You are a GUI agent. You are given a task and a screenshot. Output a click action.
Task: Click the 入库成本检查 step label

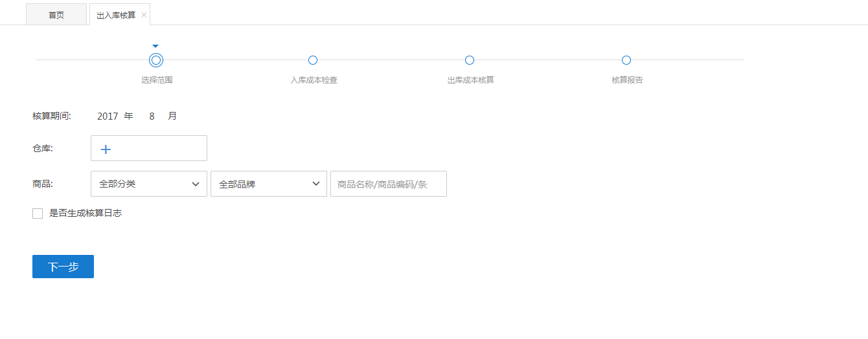click(x=314, y=80)
